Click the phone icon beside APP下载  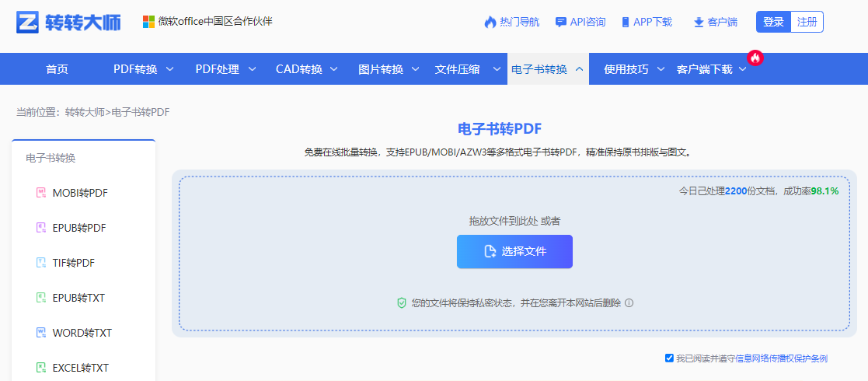pos(626,22)
